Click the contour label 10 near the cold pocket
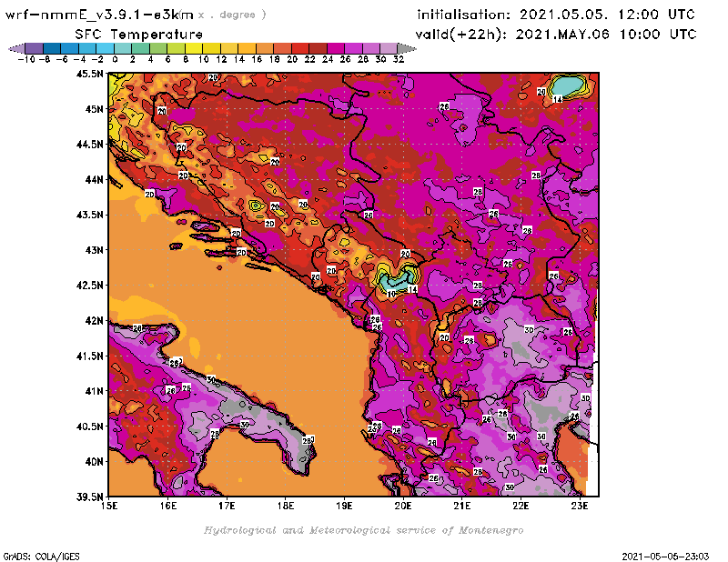 (391, 294)
